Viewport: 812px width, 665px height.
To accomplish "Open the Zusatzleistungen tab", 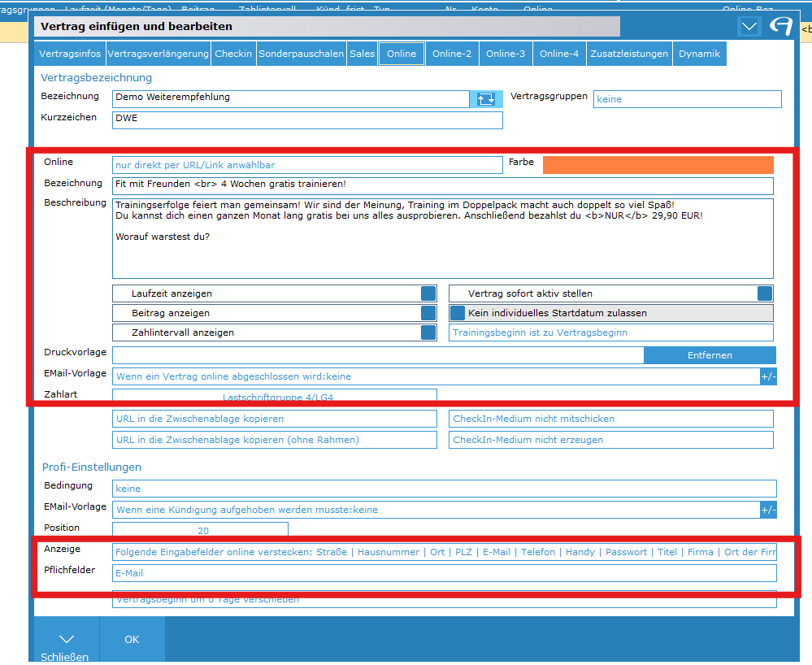I will coord(630,54).
